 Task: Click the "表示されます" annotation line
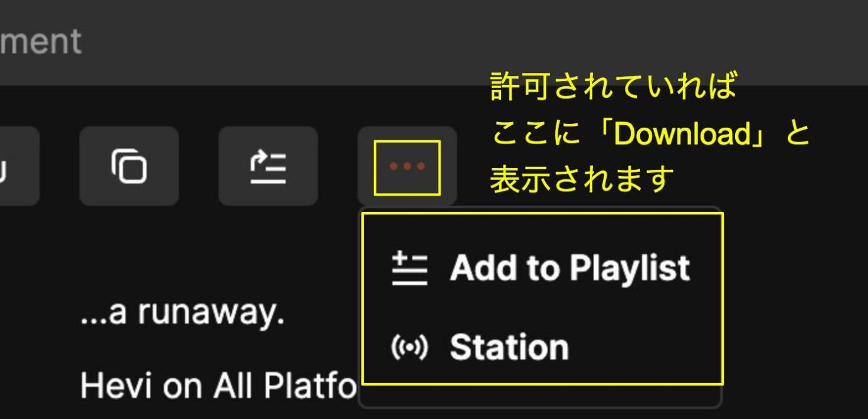click(582, 180)
